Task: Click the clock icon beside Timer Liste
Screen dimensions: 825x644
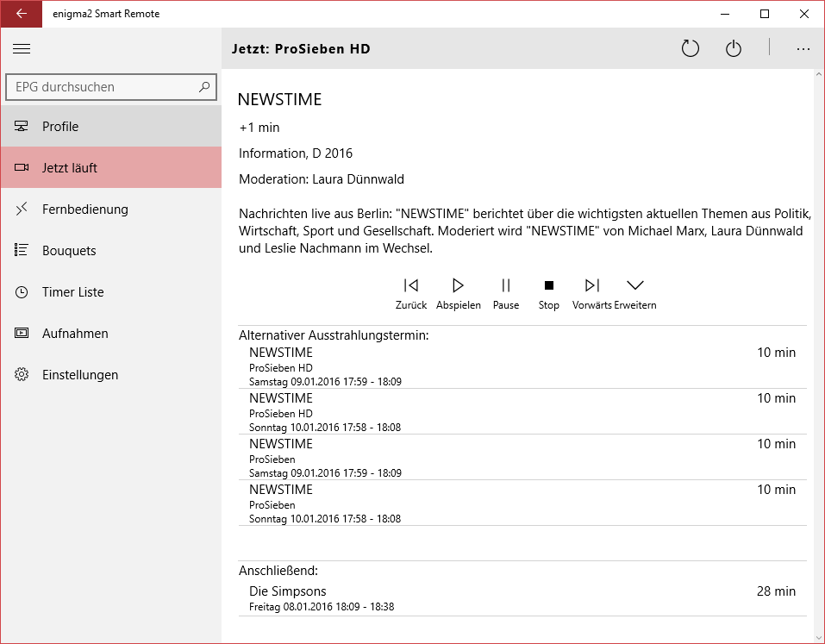Action: click(22, 291)
